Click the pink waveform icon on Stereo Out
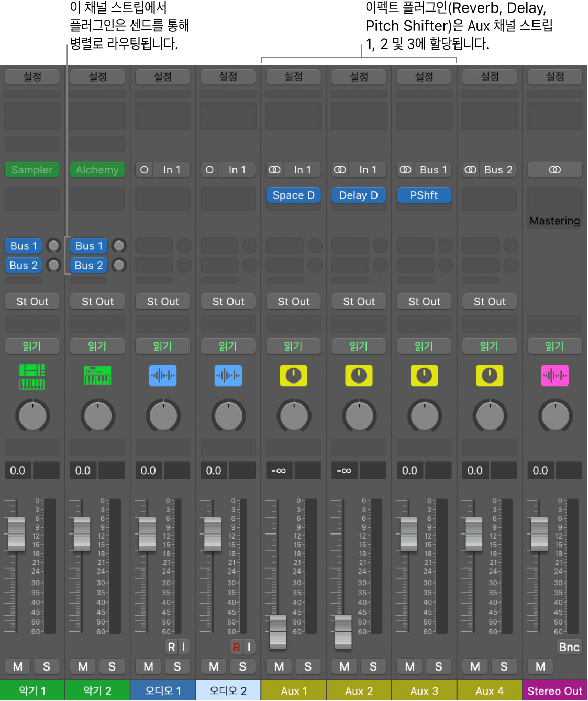The height and width of the screenshot is (701, 588). pos(555,376)
